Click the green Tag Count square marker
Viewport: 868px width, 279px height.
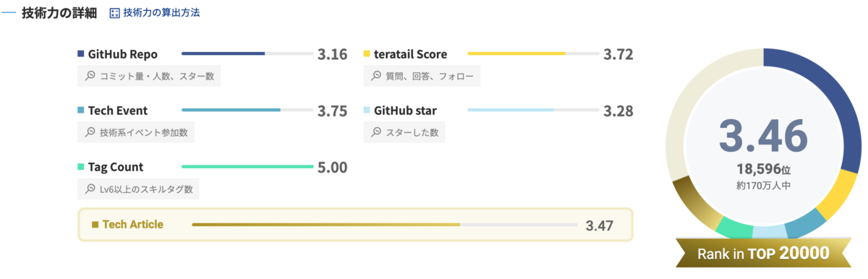[x=81, y=167]
